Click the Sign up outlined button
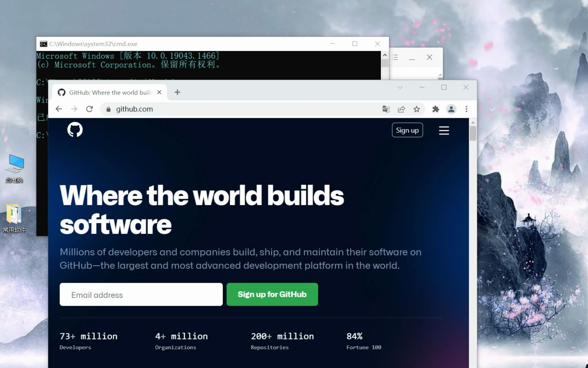588x368 pixels. click(x=407, y=130)
